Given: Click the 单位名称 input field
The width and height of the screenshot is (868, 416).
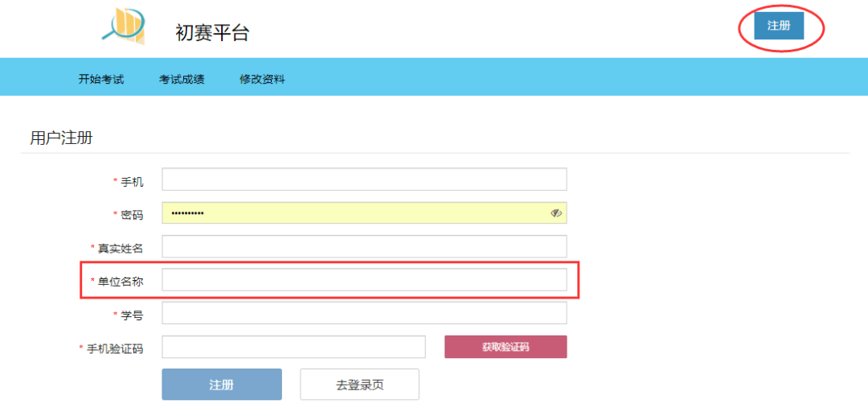Looking at the screenshot, I should click(364, 280).
